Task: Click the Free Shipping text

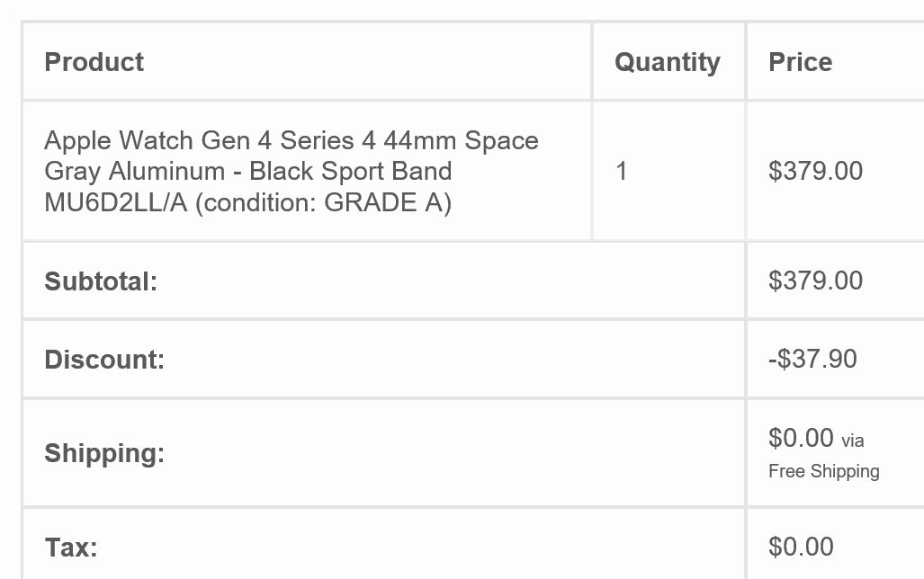Action: [x=824, y=471]
